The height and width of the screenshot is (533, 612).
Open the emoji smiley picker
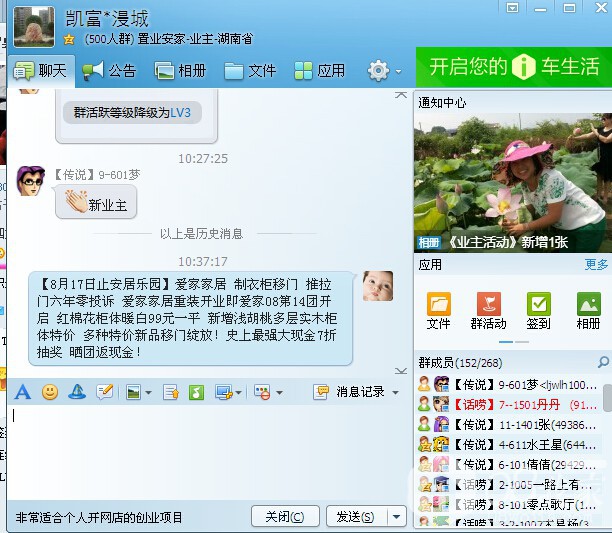pos(49,392)
